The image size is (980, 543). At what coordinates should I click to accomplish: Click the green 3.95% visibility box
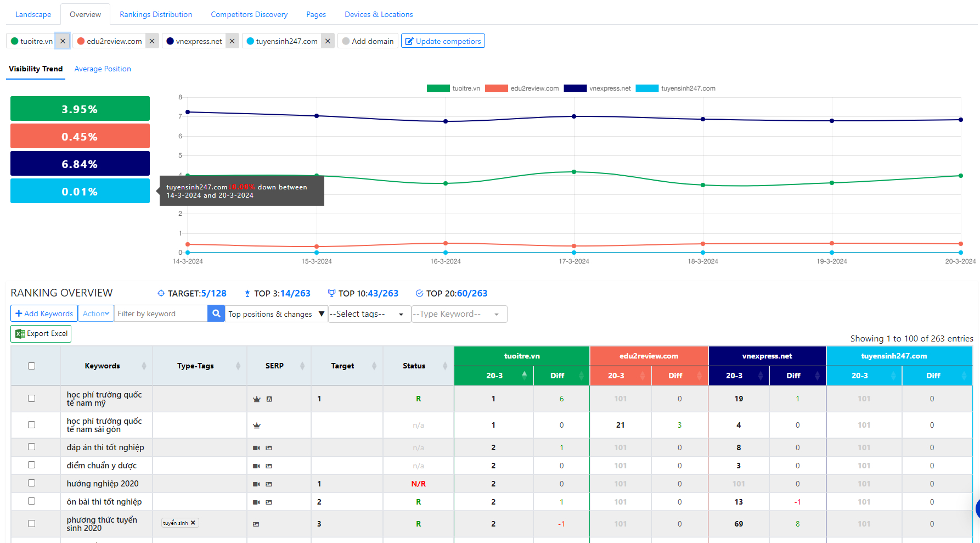click(80, 109)
